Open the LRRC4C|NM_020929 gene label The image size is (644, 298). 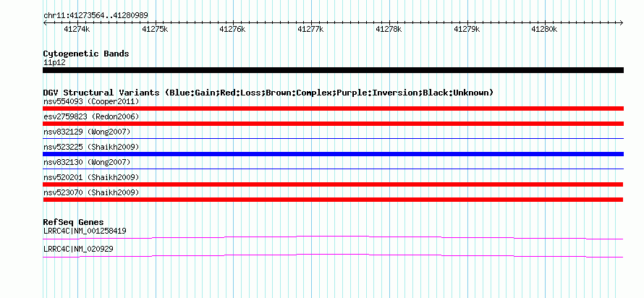click(78, 249)
